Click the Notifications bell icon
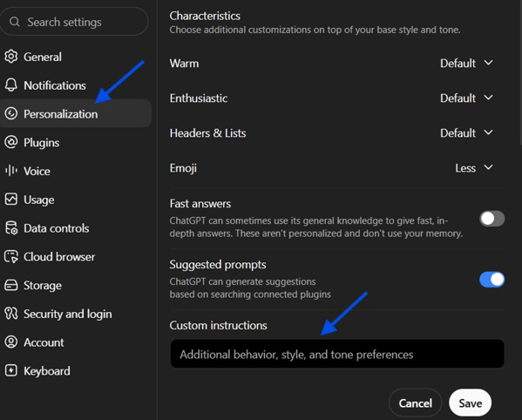Screen dimensions: 522x420 [x=11, y=85]
